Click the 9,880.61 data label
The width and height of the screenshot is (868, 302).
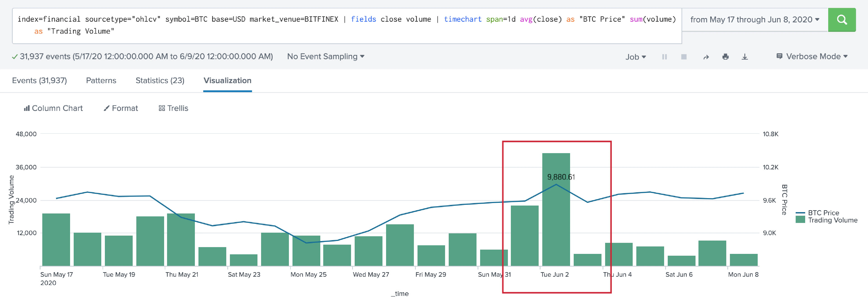tap(561, 177)
